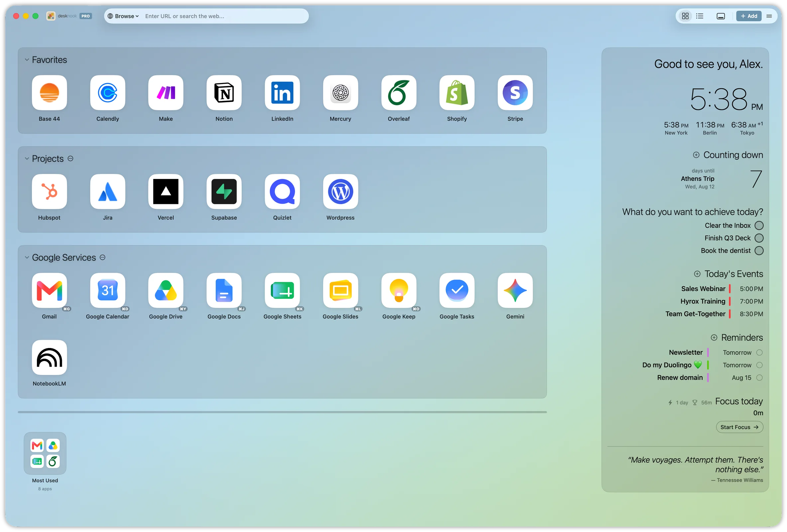Open the Google Drive icon in Google Services
The width and height of the screenshot is (787, 532).
pos(166,290)
